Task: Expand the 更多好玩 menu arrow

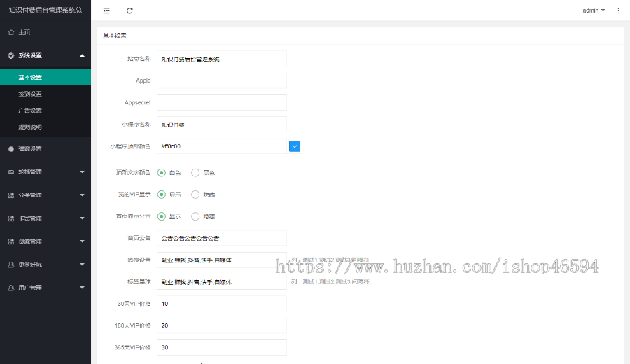Action: click(x=82, y=265)
